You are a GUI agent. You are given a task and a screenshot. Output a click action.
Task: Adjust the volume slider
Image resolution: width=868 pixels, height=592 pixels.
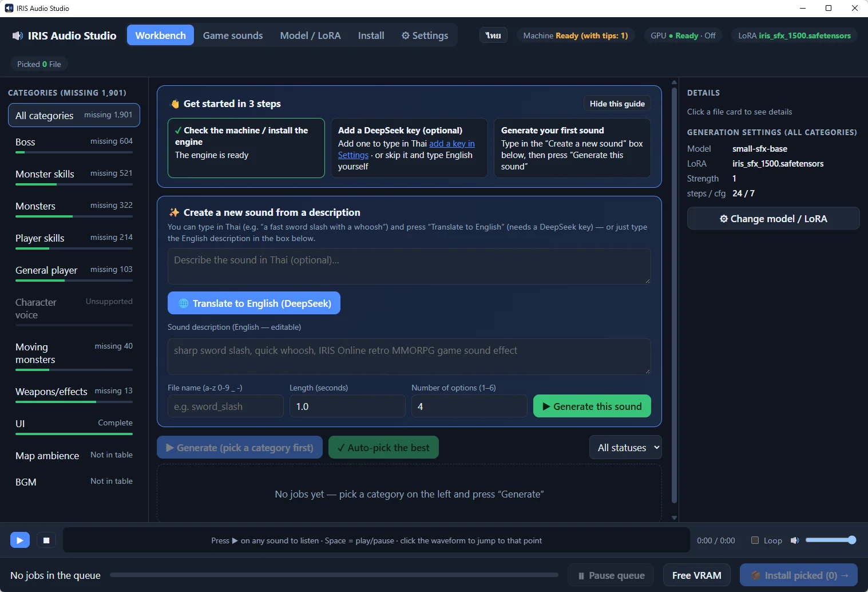(831, 540)
